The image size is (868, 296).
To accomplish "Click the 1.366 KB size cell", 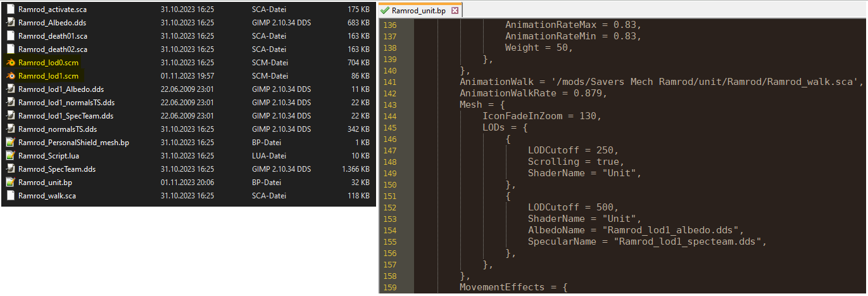I will tap(355, 169).
